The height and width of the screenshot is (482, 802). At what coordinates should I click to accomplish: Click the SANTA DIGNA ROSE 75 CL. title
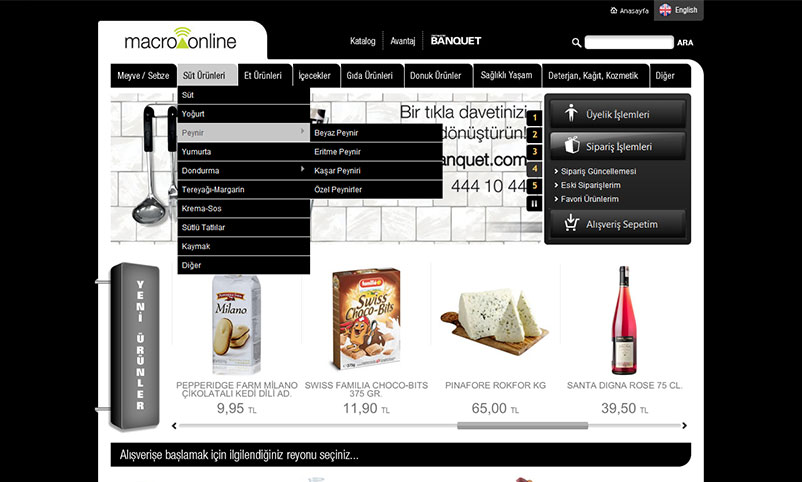tap(625, 385)
